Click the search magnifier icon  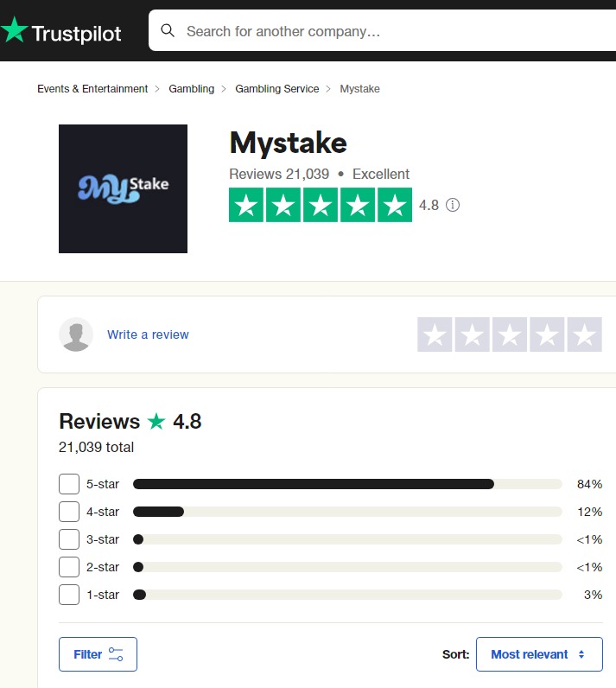(168, 31)
